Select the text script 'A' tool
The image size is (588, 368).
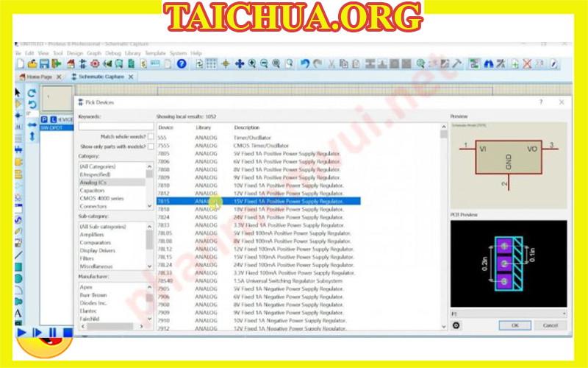coord(18,314)
